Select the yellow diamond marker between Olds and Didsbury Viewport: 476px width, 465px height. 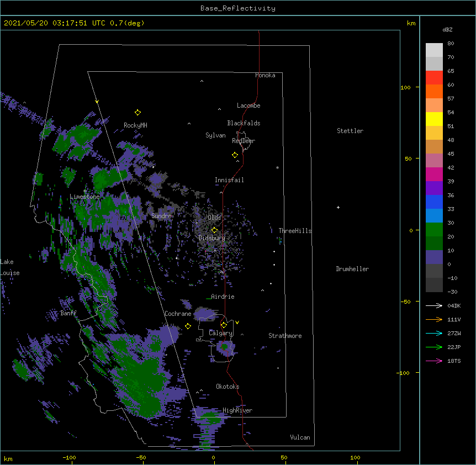coord(214,230)
